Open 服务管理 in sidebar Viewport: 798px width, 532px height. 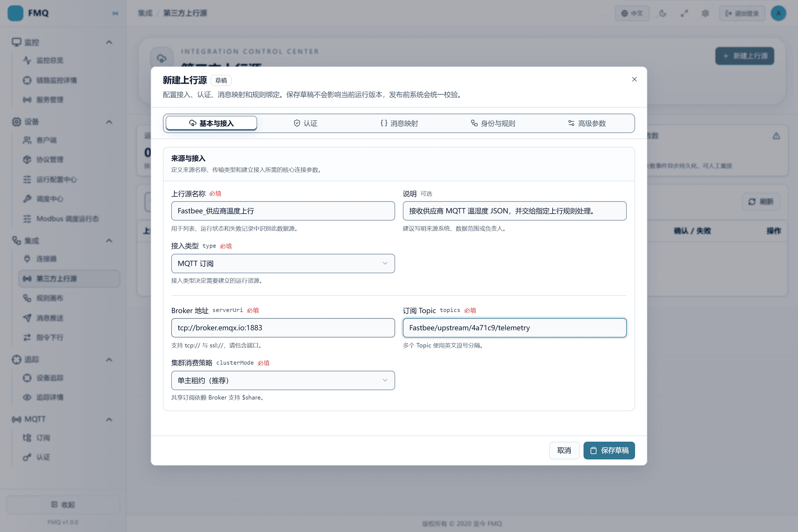69,100
